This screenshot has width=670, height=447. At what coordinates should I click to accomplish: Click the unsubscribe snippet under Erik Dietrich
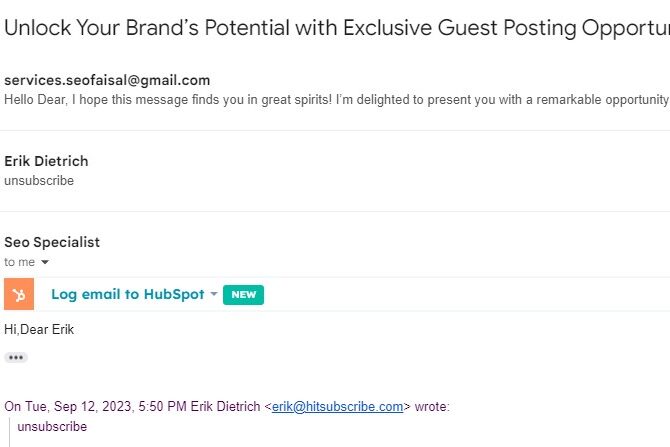click(39, 181)
